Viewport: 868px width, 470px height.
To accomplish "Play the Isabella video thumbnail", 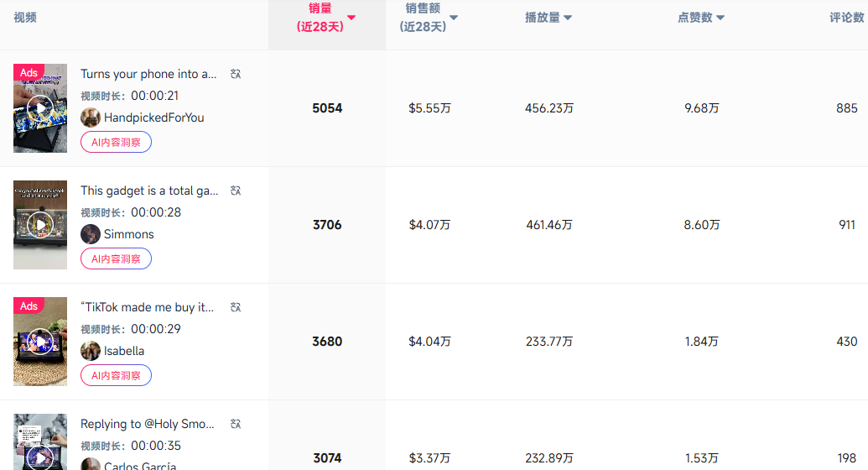I will point(39,342).
